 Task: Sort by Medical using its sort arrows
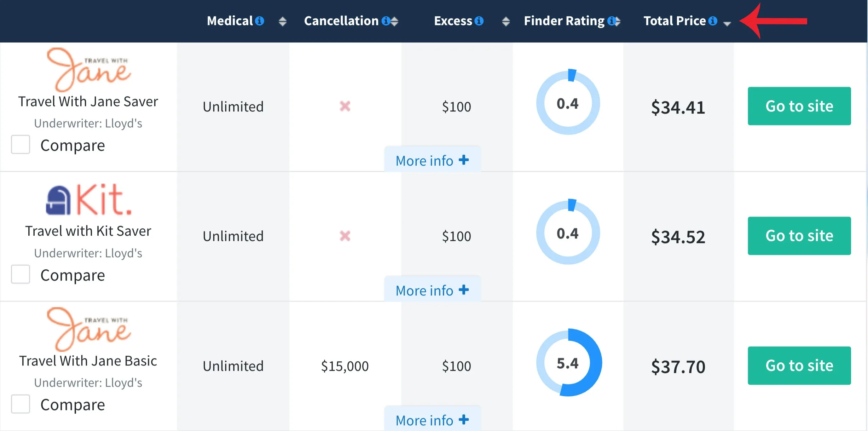282,22
